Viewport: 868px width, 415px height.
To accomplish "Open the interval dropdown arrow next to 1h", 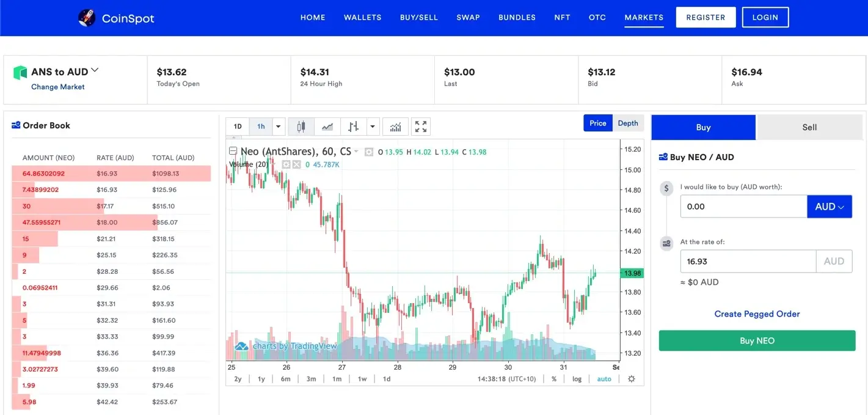I will (x=279, y=127).
